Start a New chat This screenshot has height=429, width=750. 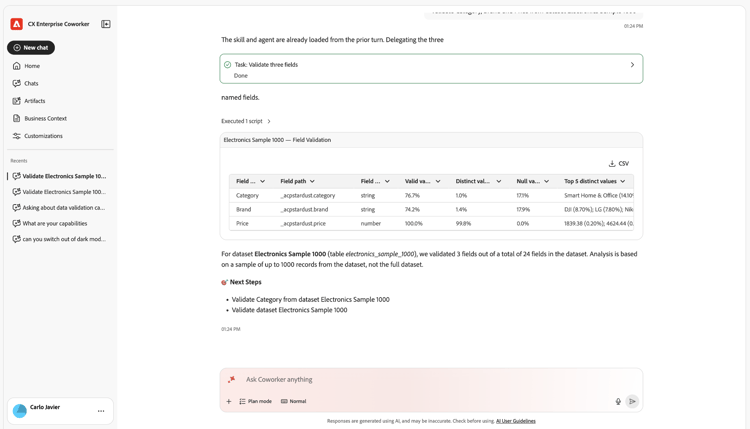tap(31, 47)
